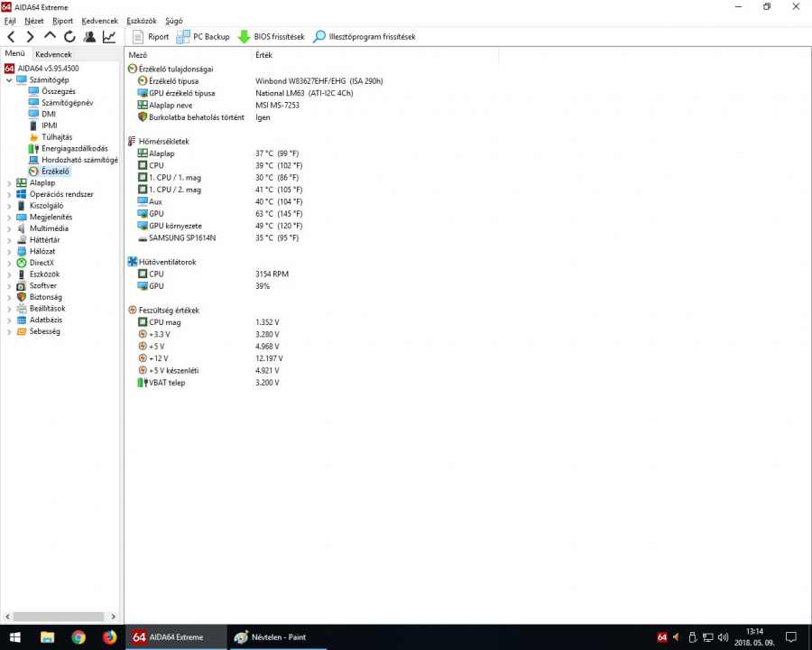Expand the Hálózat tree node
This screenshot has height=650, width=812.
9,251
